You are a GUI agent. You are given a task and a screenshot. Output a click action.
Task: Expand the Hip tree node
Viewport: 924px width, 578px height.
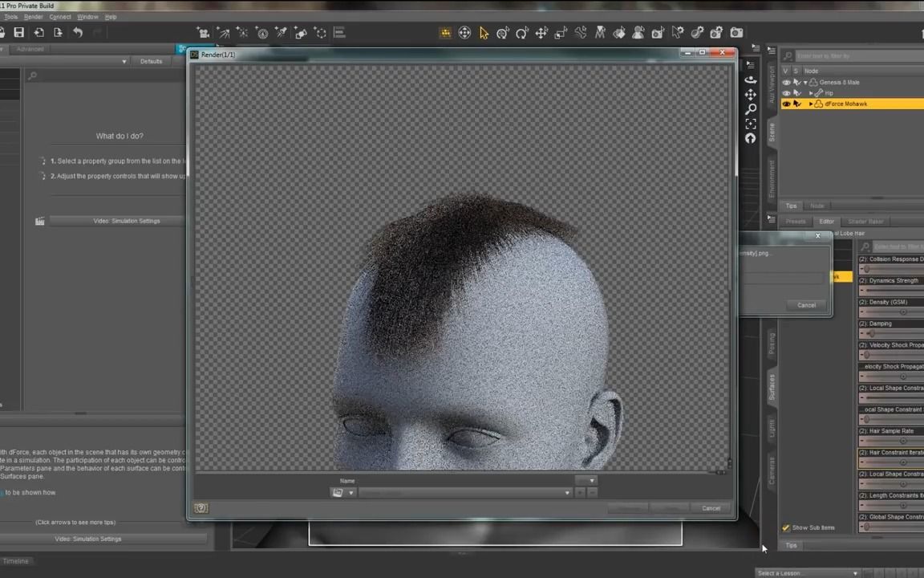point(811,93)
